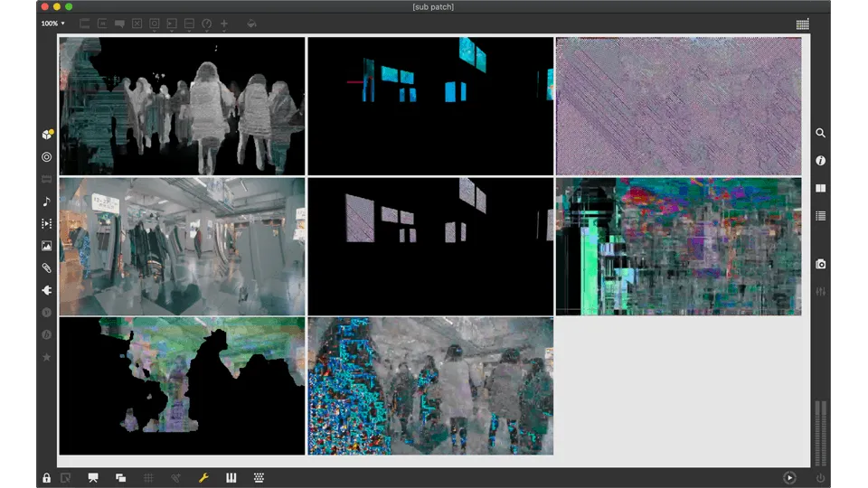Add a message box from top toolbar
Screen dimensions: 868x488
102,23
